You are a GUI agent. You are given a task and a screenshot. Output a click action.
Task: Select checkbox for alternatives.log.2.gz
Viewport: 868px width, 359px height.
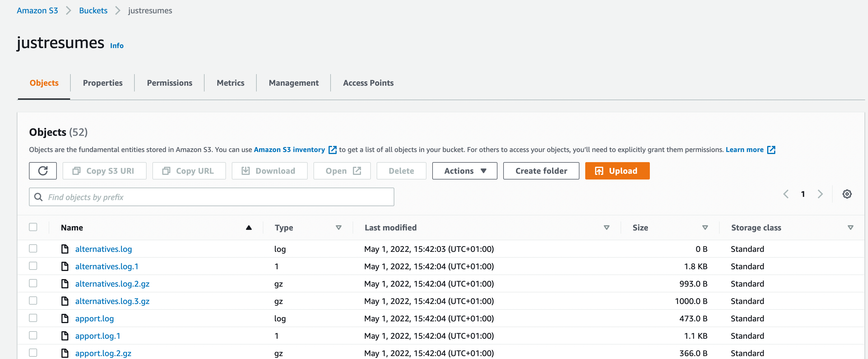click(33, 283)
